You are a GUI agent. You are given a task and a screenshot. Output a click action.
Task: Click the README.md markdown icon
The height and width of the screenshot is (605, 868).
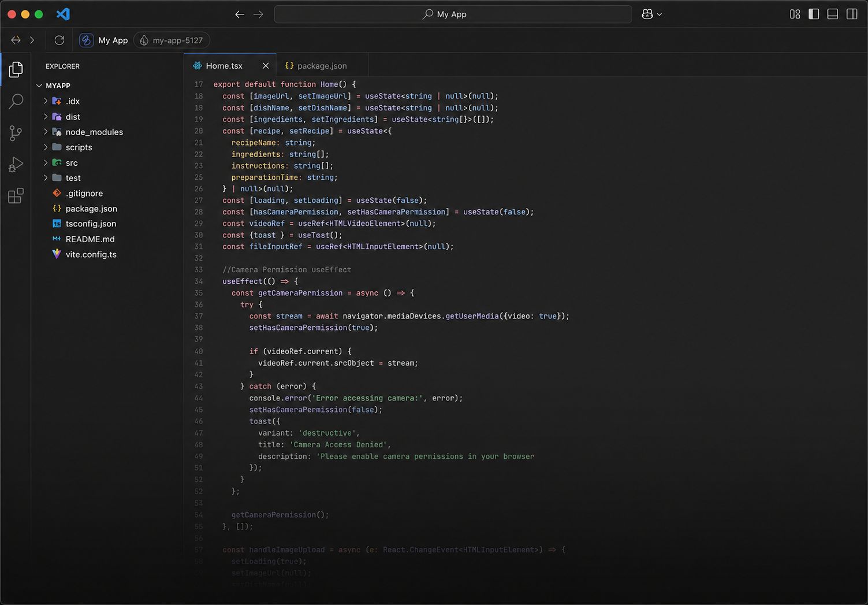coord(57,239)
